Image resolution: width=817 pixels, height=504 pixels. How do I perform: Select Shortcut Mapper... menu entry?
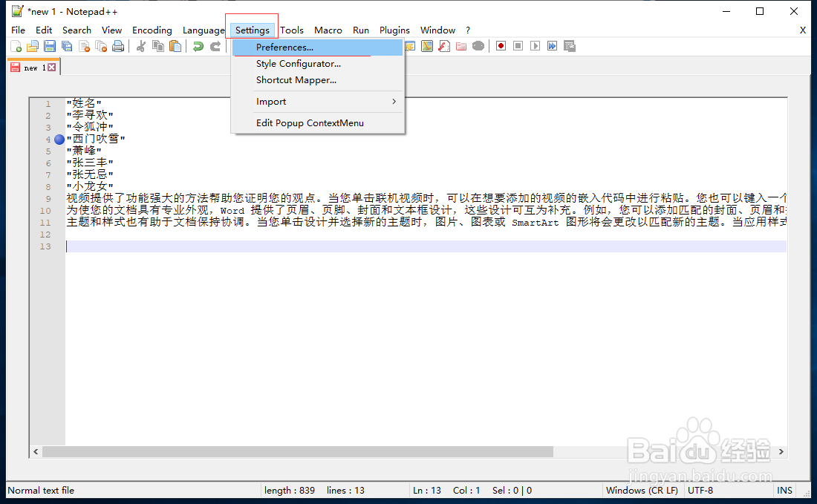click(318, 79)
